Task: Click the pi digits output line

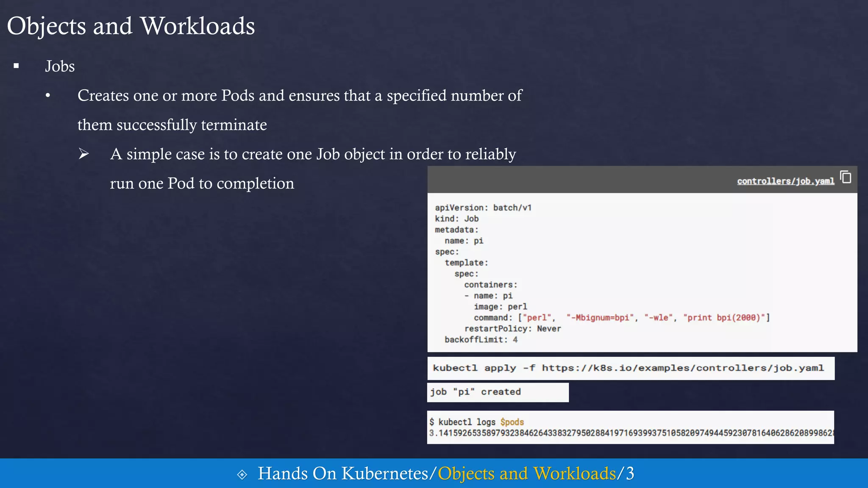Action: pyautogui.click(x=632, y=433)
